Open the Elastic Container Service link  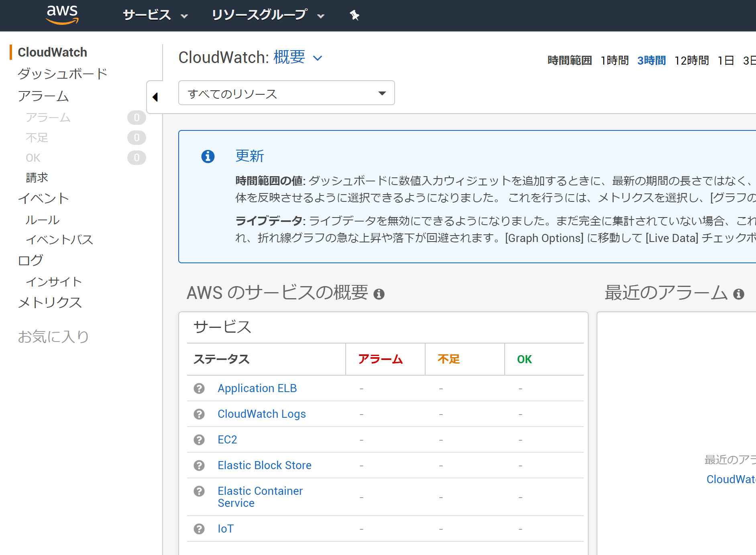pos(260,497)
